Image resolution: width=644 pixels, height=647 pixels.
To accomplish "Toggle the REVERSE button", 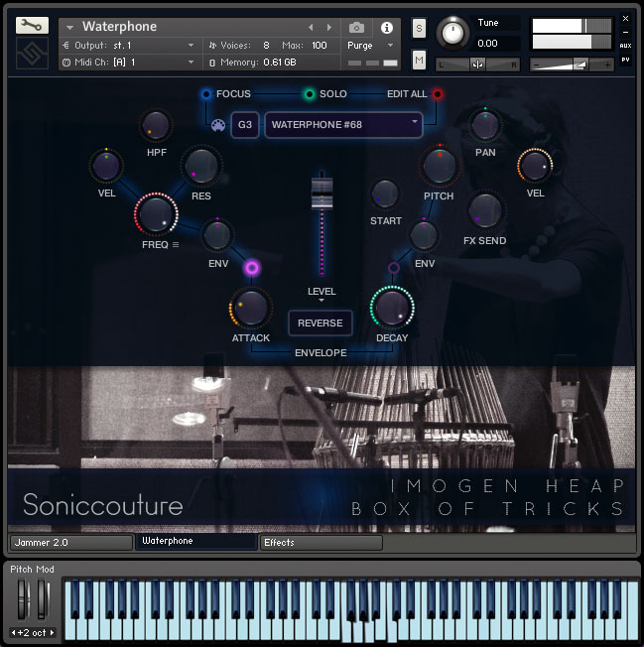I will [321, 323].
